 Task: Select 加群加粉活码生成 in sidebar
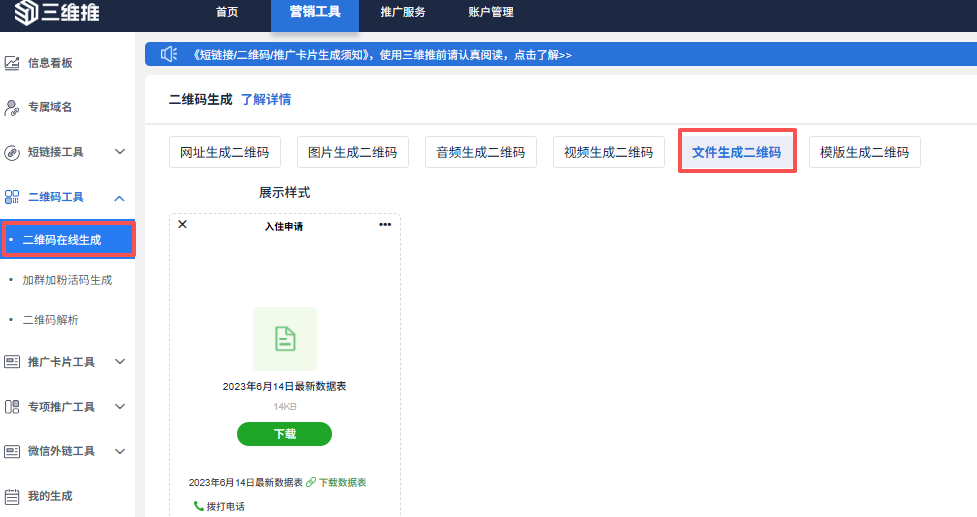tap(67, 280)
